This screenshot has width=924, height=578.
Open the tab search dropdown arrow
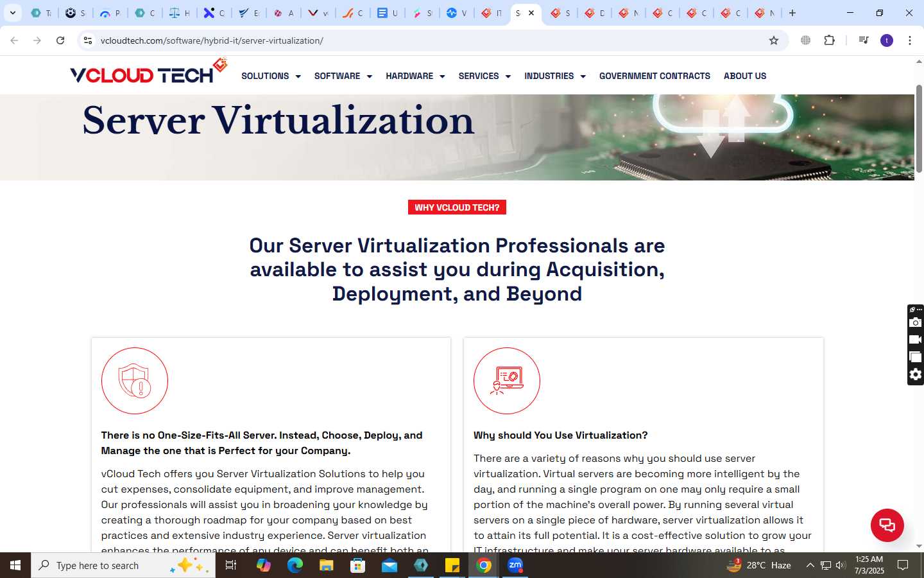(13, 13)
